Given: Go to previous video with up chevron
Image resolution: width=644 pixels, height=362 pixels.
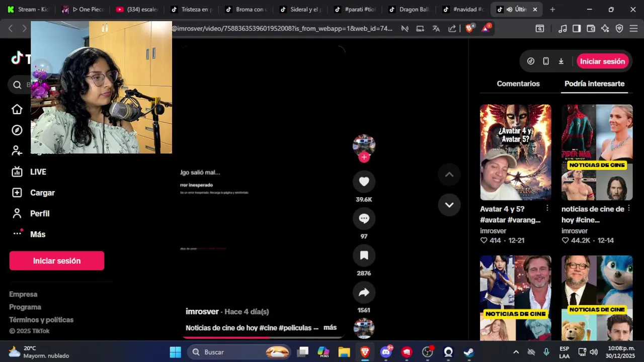Looking at the screenshot, I should coord(449,174).
